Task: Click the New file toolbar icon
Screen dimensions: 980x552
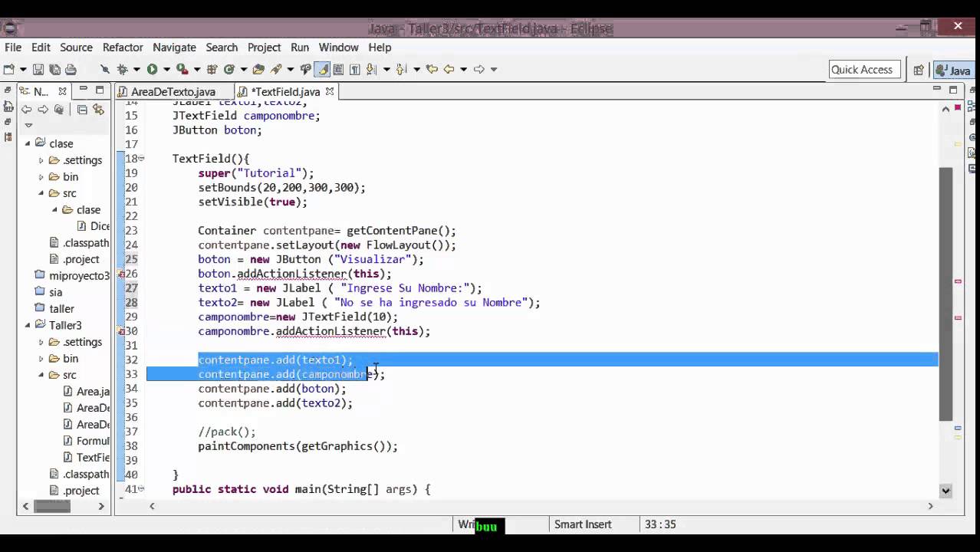Action: pos(8,69)
